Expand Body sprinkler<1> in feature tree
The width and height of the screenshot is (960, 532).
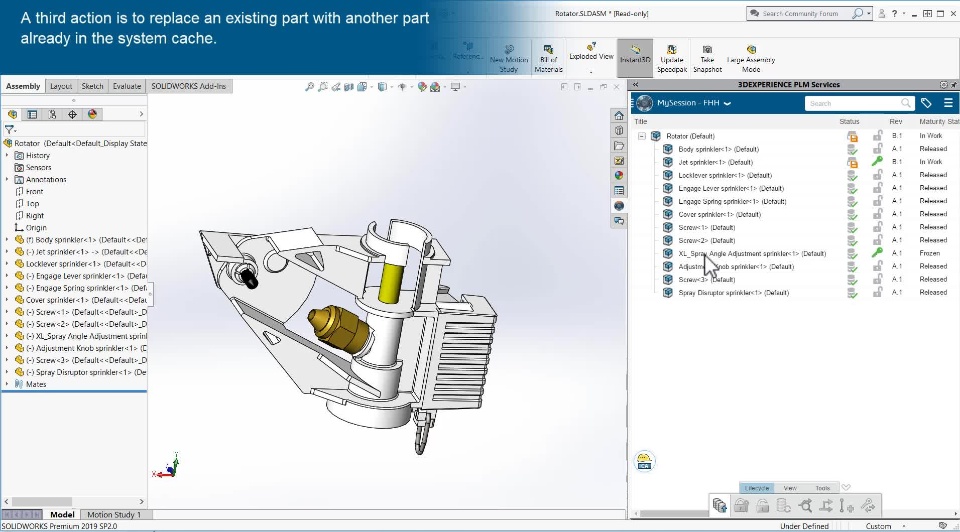point(7,239)
